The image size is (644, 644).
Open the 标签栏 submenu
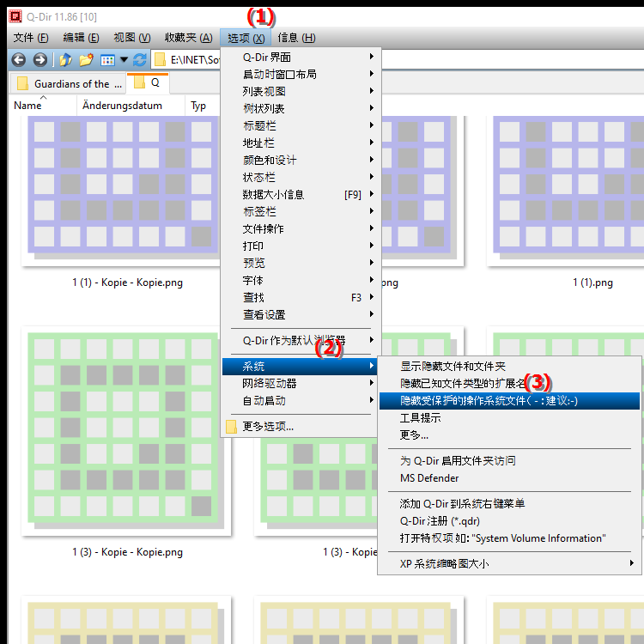pos(301,211)
